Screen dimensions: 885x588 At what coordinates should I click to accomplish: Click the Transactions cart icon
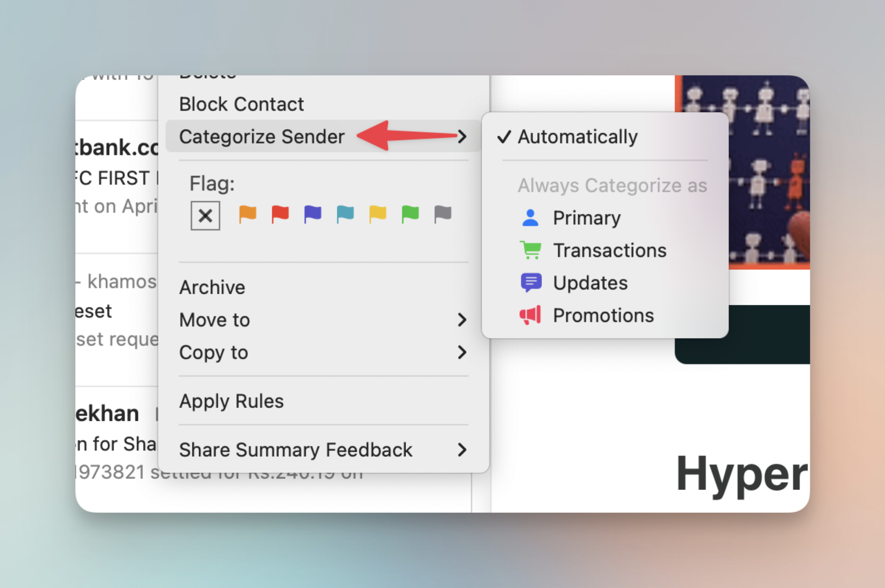[531, 250]
